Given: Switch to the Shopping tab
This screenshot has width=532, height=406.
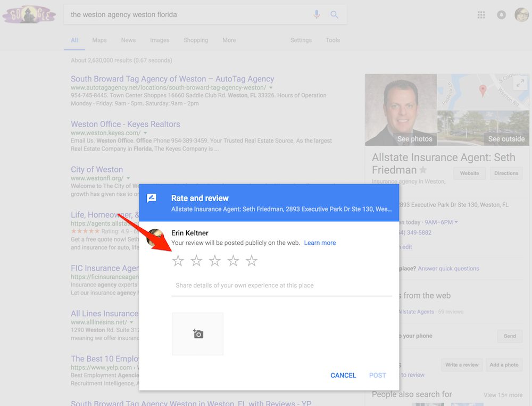Looking at the screenshot, I should click(196, 40).
